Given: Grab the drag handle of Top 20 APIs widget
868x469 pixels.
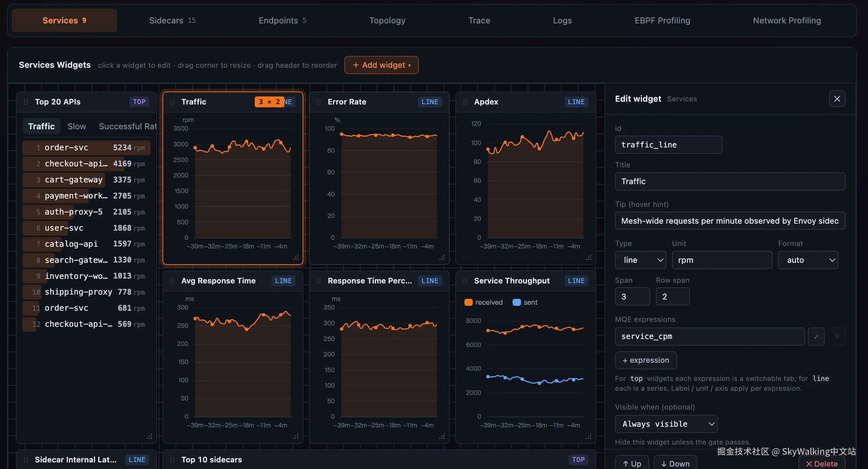Looking at the screenshot, I should [x=26, y=102].
